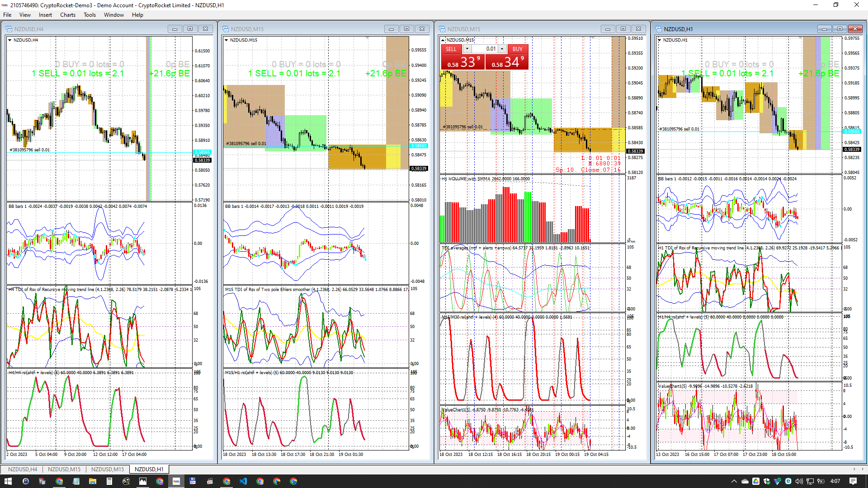Open the Charts menu
The image size is (868, 488).
(68, 15)
